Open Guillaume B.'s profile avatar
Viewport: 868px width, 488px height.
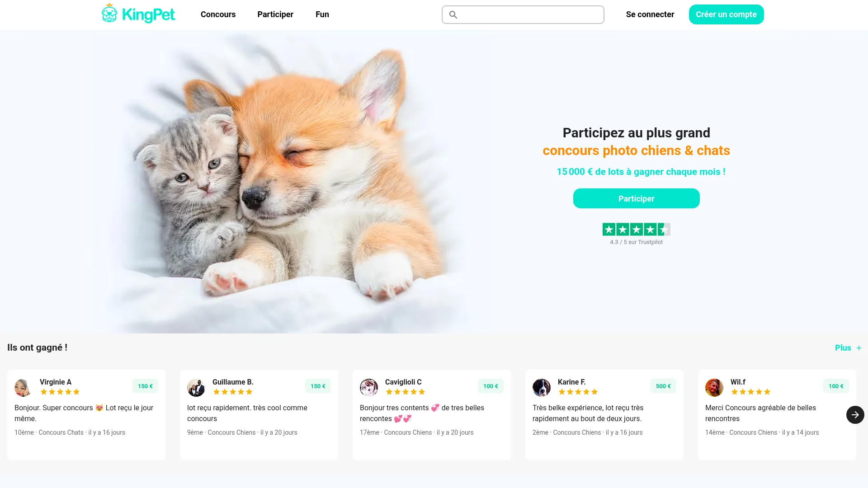(196, 388)
